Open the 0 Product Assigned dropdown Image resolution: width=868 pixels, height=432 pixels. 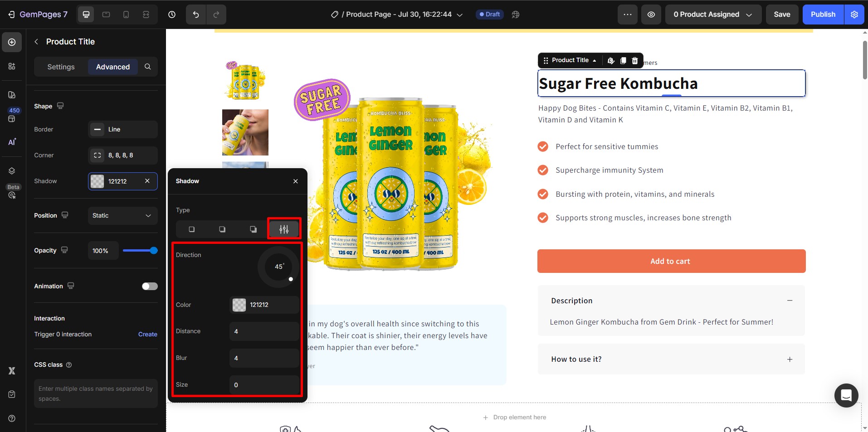pyautogui.click(x=713, y=15)
